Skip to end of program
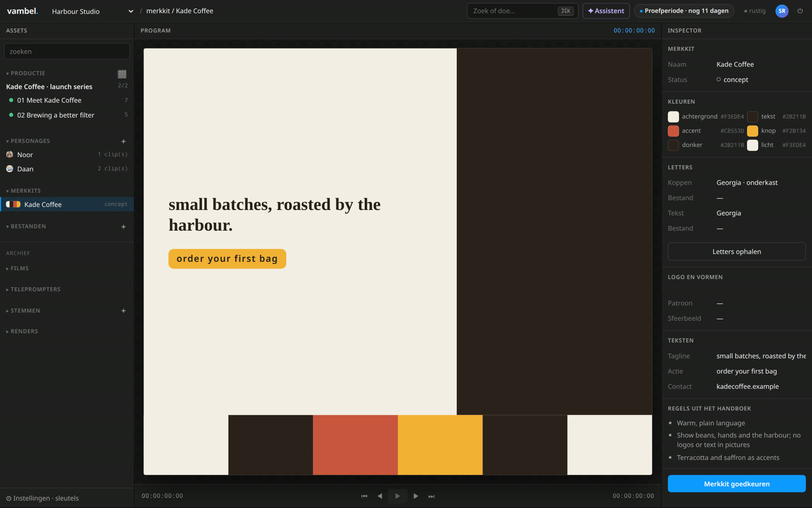The image size is (812, 508). coord(431,496)
